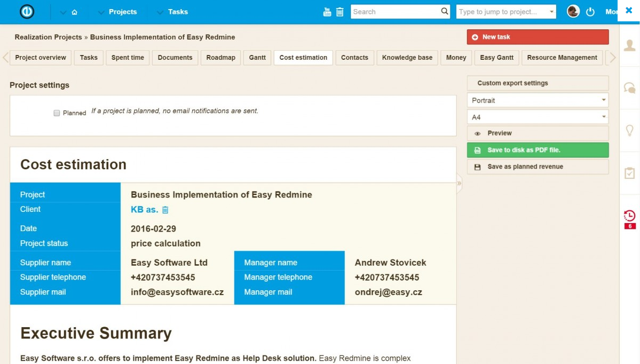Image resolution: width=640 pixels, height=364 pixels.
Task: Click the date value 2016-02-29
Action: pyautogui.click(x=154, y=228)
